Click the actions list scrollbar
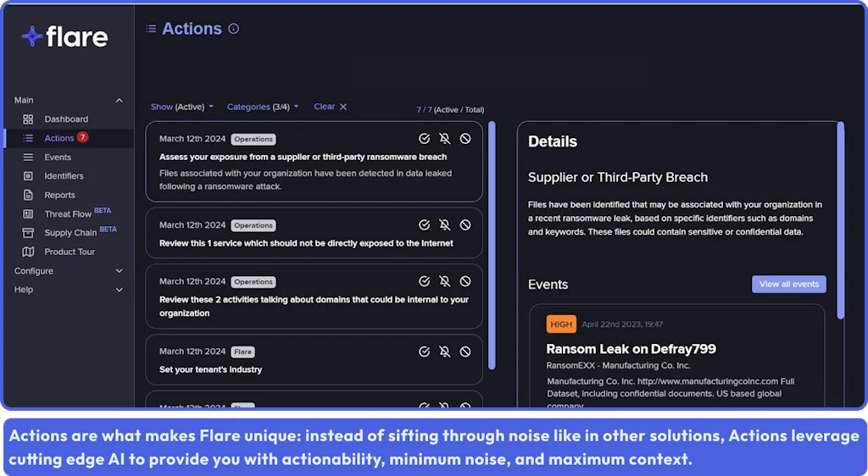This screenshot has height=476, width=868. click(x=492, y=246)
